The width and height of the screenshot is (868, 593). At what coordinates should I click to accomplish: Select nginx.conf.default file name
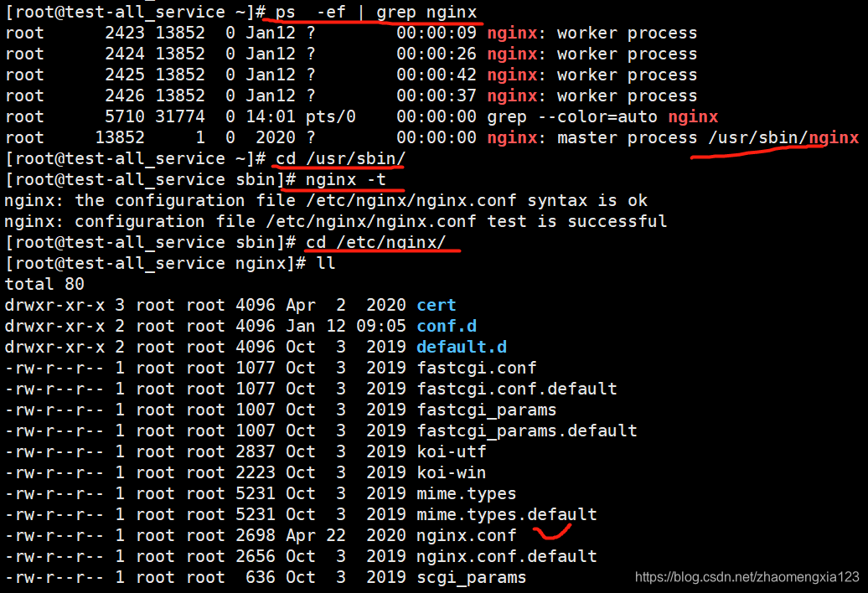(x=507, y=557)
